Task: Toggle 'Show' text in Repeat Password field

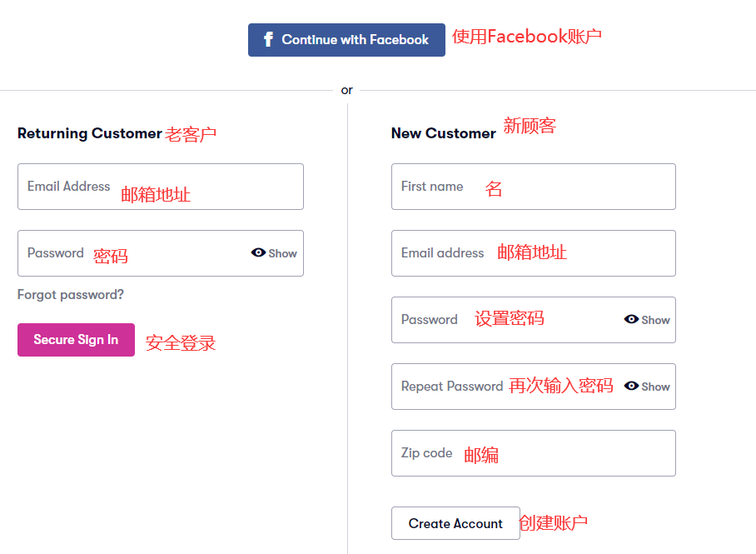Action: click(x=656, y=387)
